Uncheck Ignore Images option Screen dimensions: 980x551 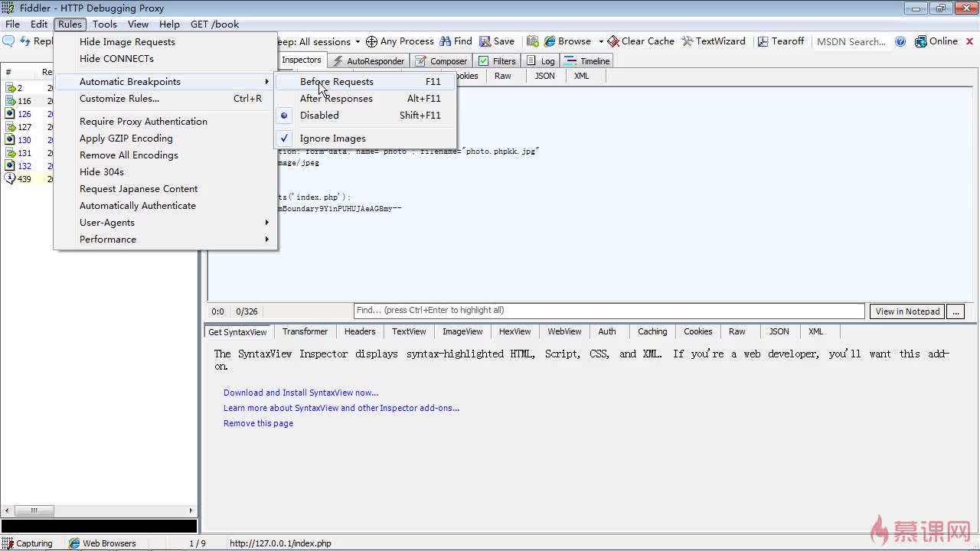click(x=366, y=138)
